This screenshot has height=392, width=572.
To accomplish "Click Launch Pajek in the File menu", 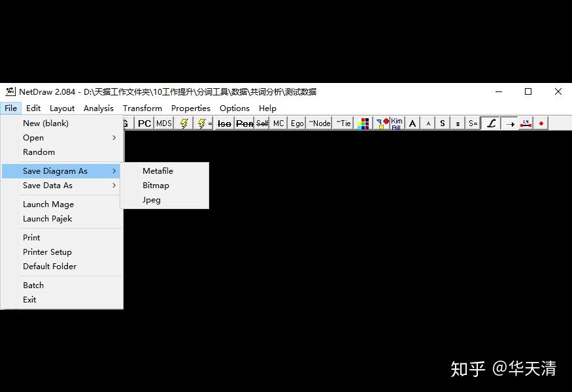I will tap(48, 218).
